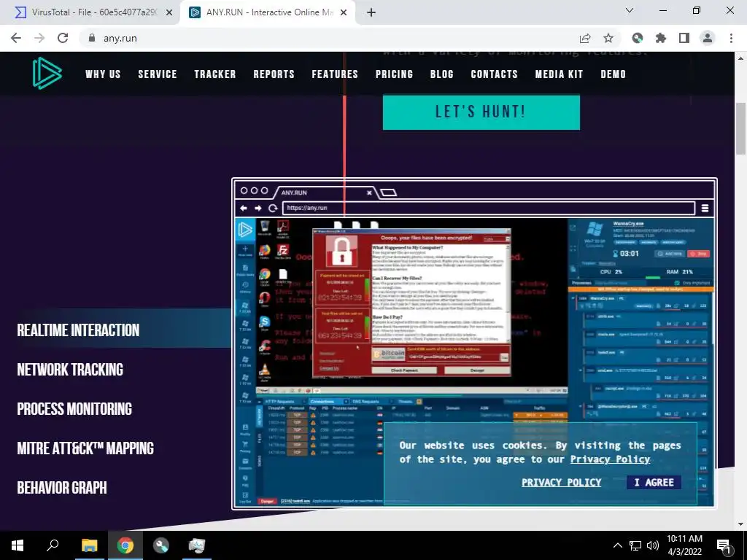Go back to the previous page
The height and width of the screenshot is (560, 747).
[x=16, y=38]
